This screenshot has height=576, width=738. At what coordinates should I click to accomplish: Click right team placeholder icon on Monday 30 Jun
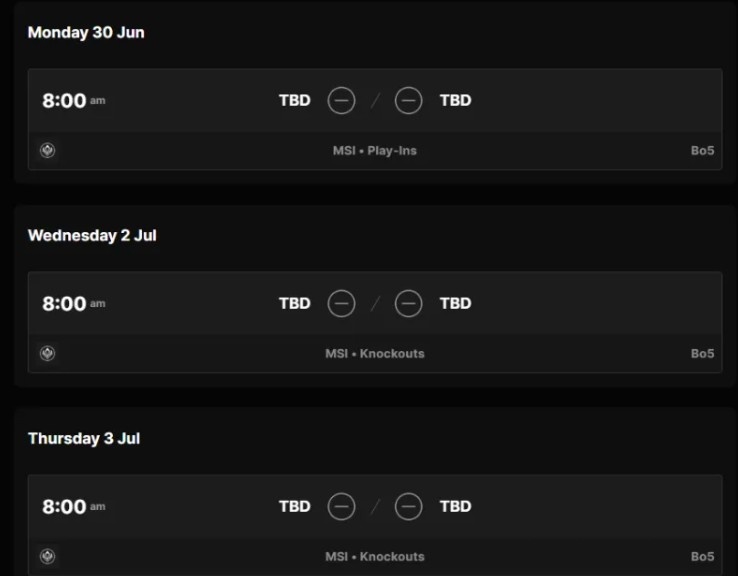(x=408, y=100)
